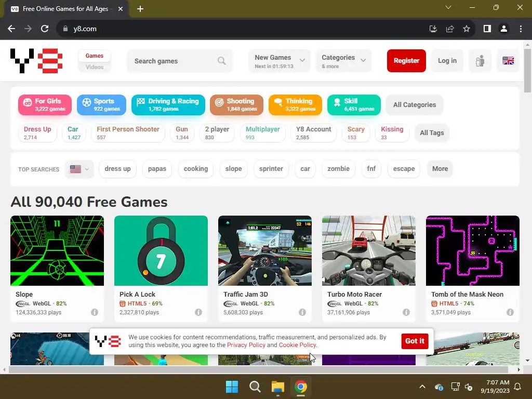
Task: Click info icon on Slope card
Action: (95, 312)
